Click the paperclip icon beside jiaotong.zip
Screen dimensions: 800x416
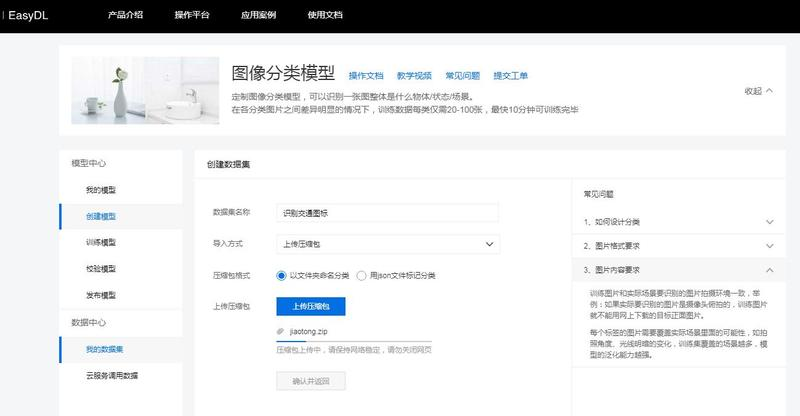click(x=280, y=331)
